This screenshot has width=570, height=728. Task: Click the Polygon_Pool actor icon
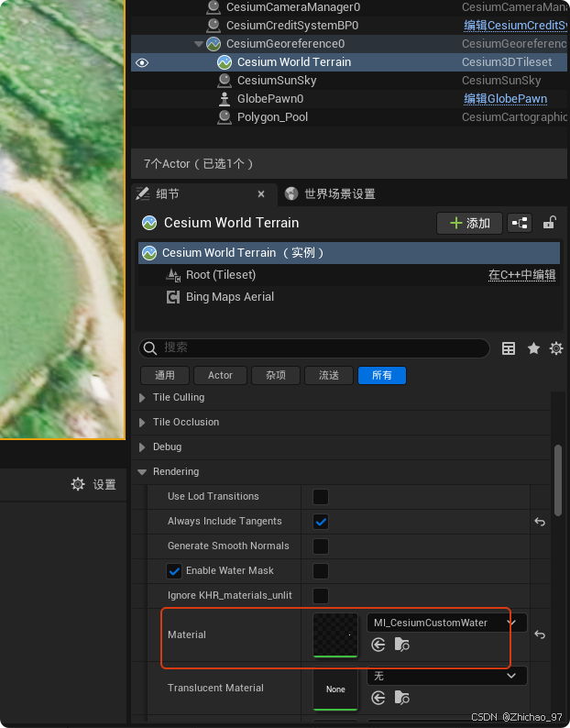[225, 117]
